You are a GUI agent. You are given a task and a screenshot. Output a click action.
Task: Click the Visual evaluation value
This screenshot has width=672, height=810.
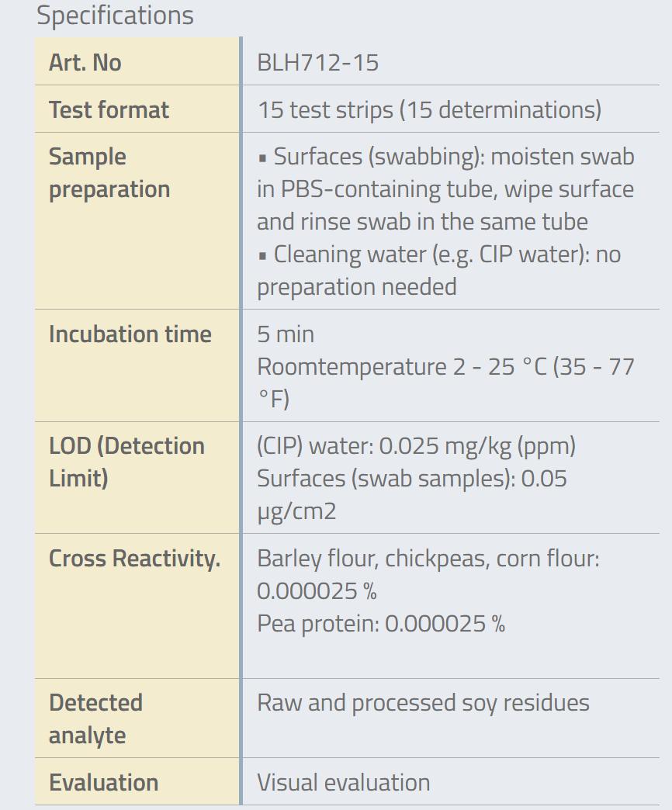point(343,782)
